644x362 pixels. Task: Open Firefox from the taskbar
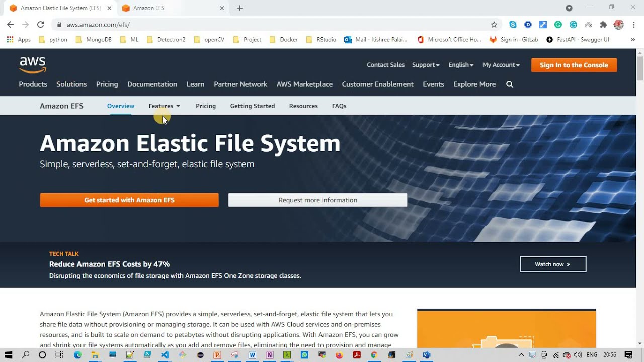coord(339,355)
